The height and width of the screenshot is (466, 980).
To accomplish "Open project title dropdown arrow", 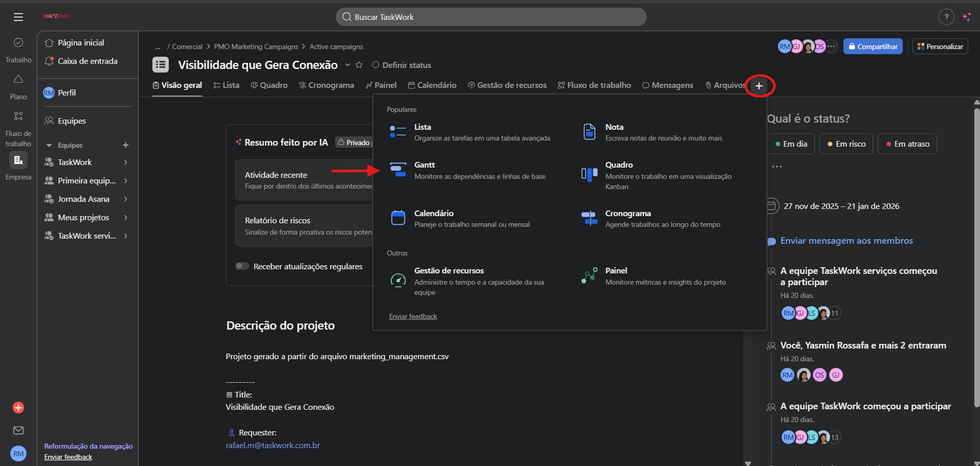I will click(x=347, y=65).
